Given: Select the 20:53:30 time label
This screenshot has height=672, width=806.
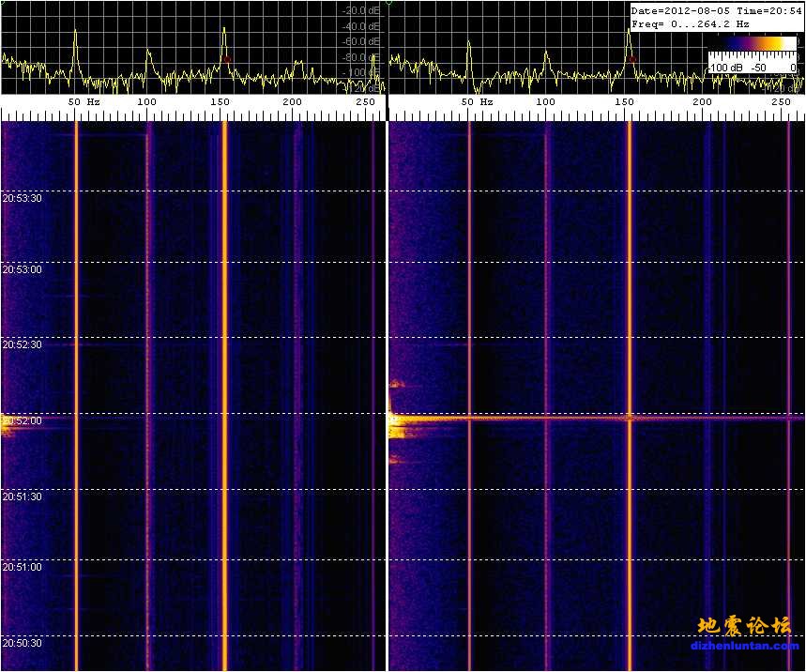Looking at the screenshot, I should [23, 198].
